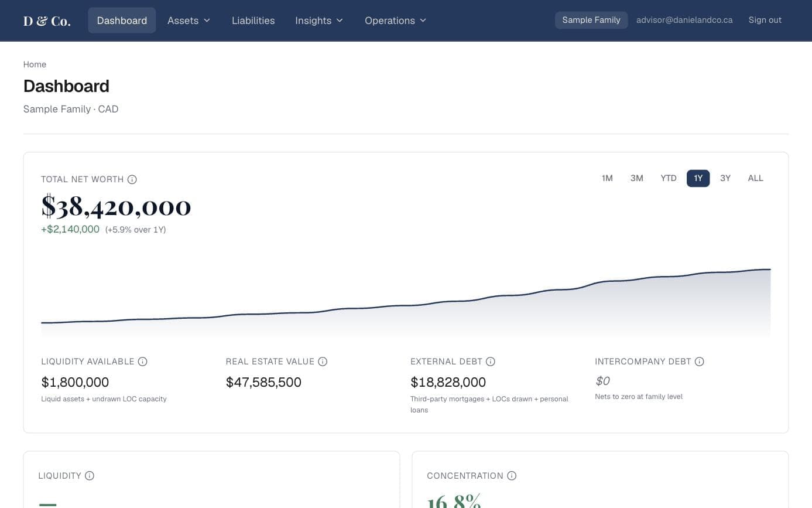
Task: Select the 1M time range
Action: [607, 178]
